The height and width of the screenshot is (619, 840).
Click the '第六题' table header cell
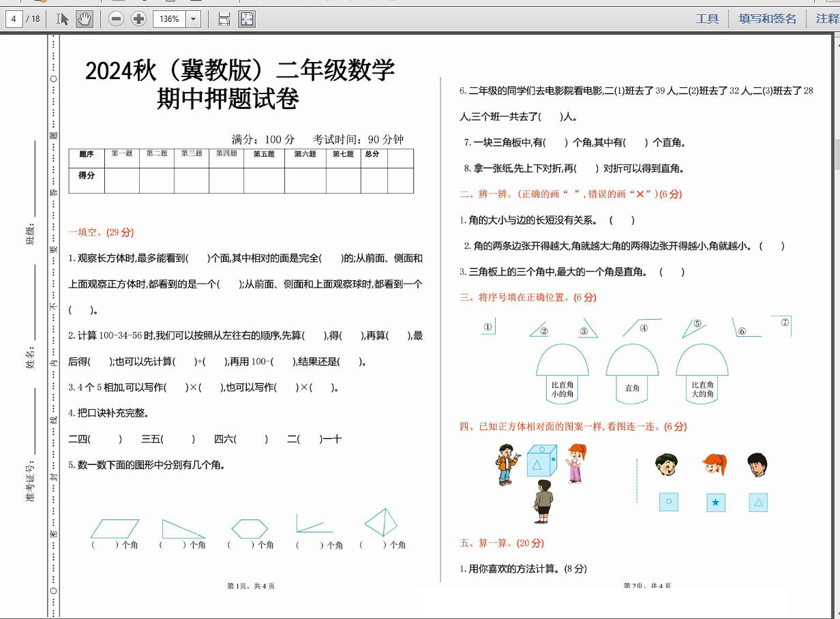tap(305, 158)
